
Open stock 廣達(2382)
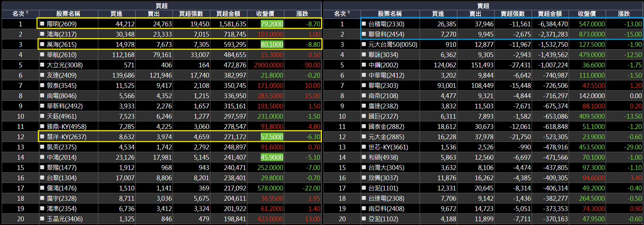[383, 106]
